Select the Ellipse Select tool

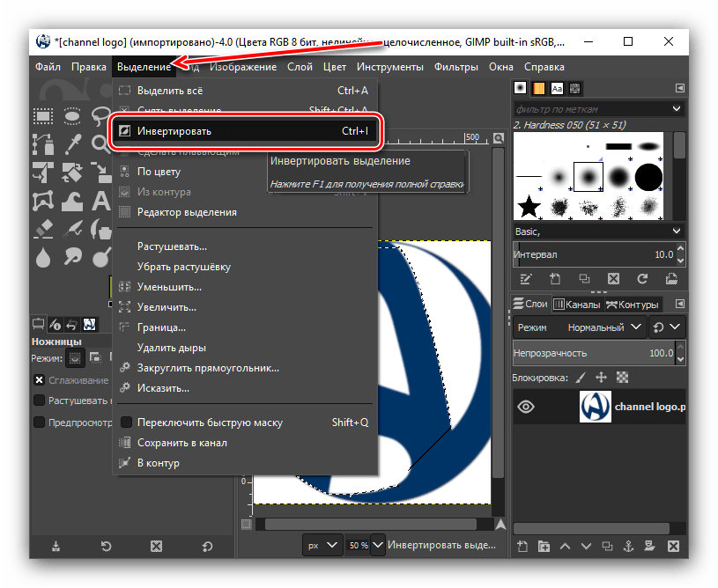72,116
